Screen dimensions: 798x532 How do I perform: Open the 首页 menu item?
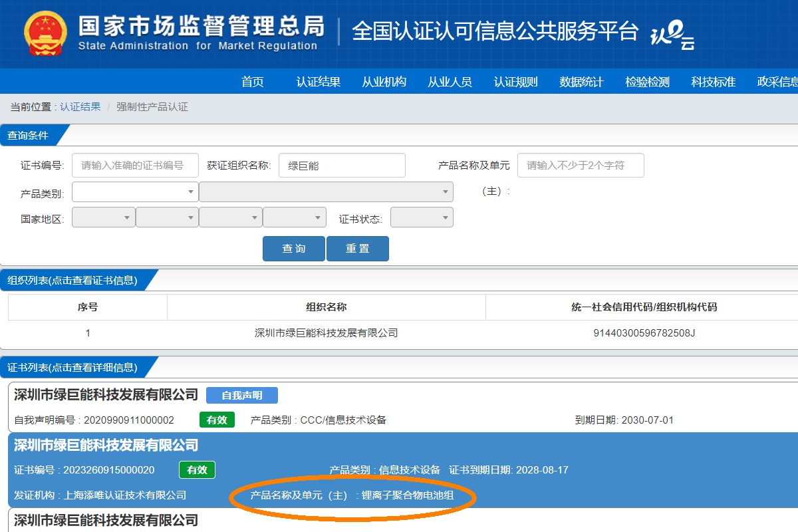coord(253,82)
